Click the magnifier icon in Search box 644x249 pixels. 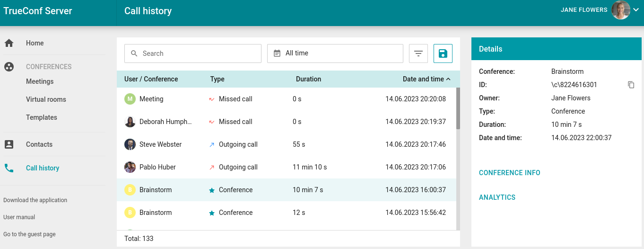134,53
